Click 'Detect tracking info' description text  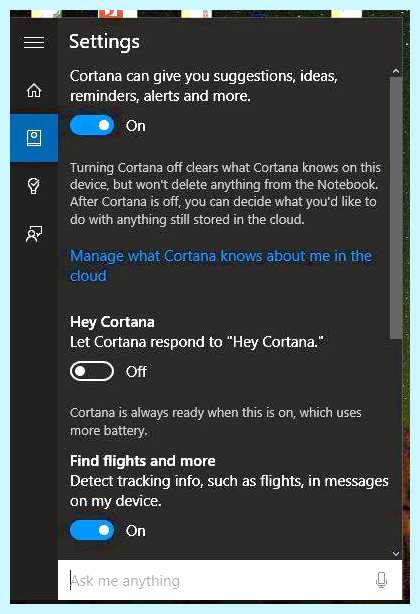coord(229,491)
